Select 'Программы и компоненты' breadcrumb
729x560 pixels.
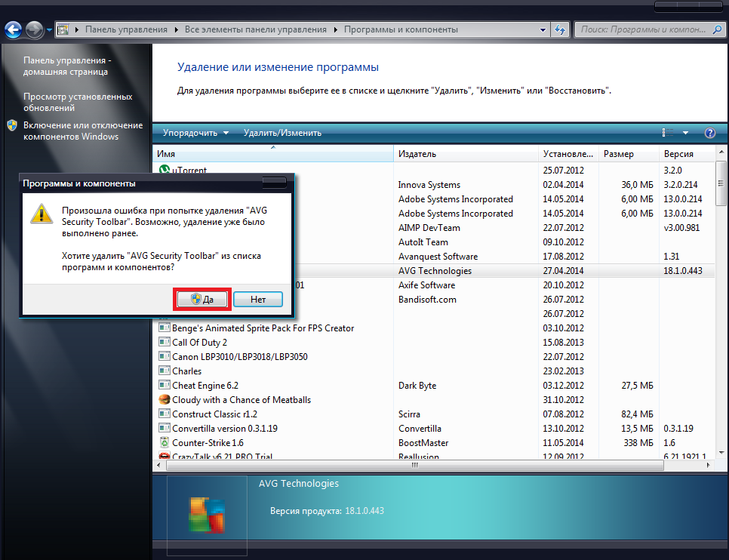click(x=401, y=29)
